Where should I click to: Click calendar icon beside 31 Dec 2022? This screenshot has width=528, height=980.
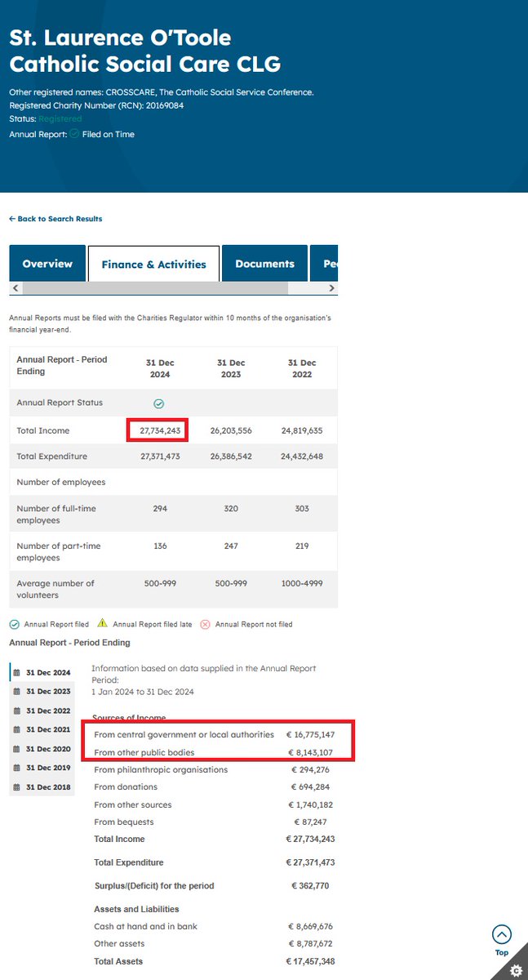(17, 710)
